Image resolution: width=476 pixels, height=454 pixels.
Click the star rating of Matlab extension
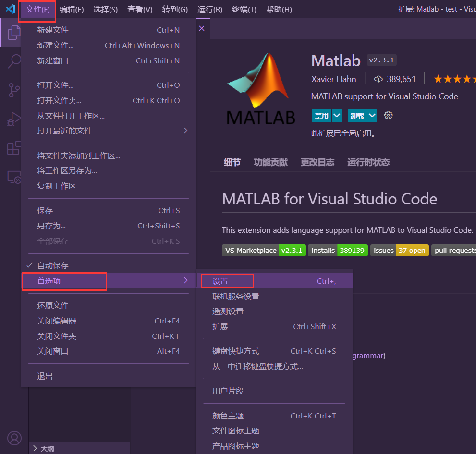click(454, 79)
